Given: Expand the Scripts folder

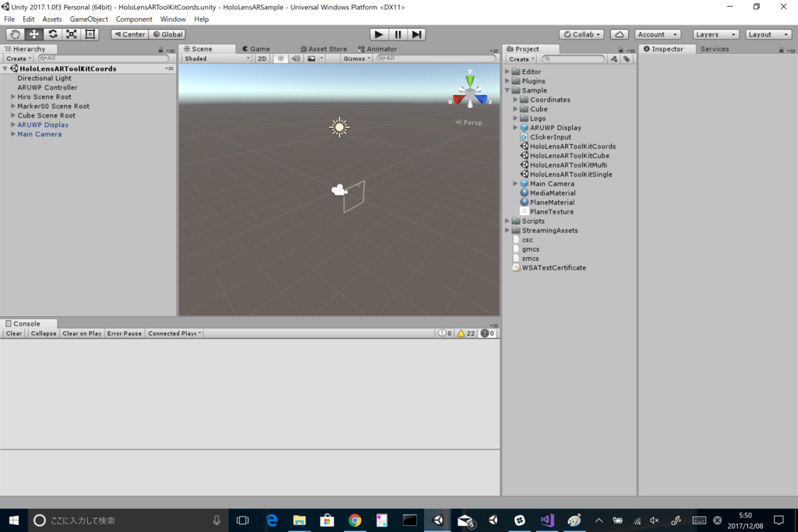Looking at the screenshot, I should point(507,220).
